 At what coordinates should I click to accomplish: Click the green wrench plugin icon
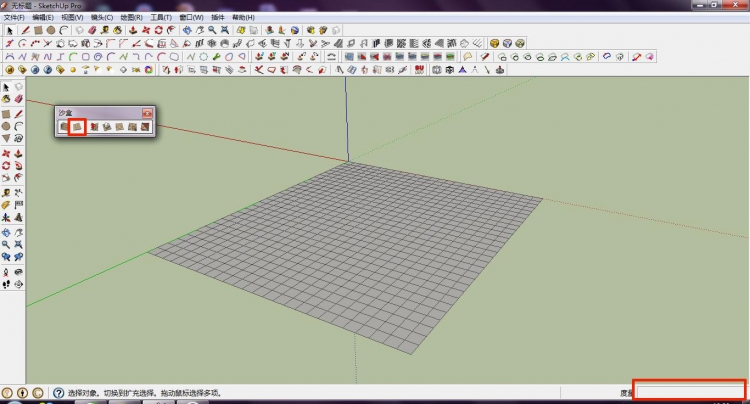tap(216, 57)
